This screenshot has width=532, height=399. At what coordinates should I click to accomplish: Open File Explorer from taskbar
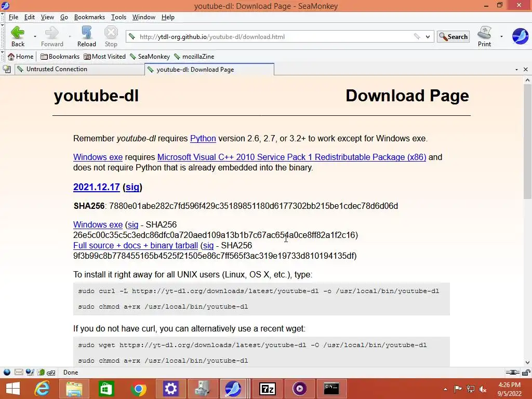74,389
